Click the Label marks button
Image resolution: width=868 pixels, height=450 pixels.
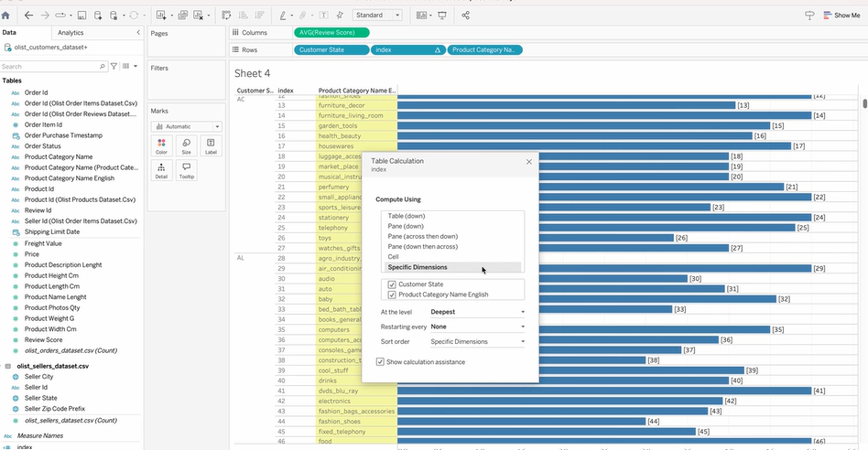click(x=211, y=145)
